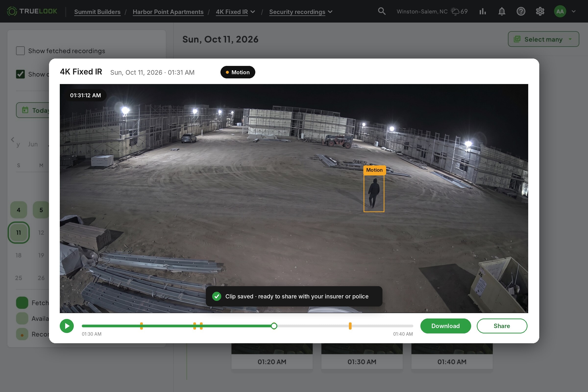Click the Motion detection box on the person
588x392 pixels.
374,193
